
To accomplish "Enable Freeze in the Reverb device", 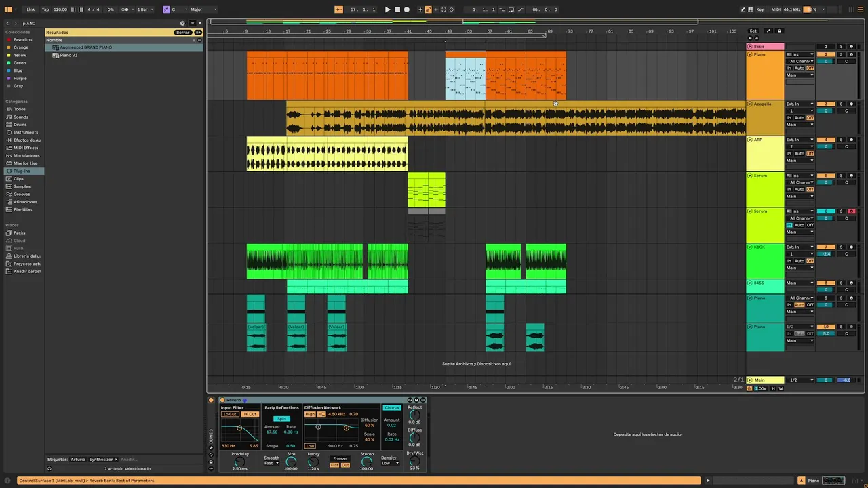I will [340, 459].
